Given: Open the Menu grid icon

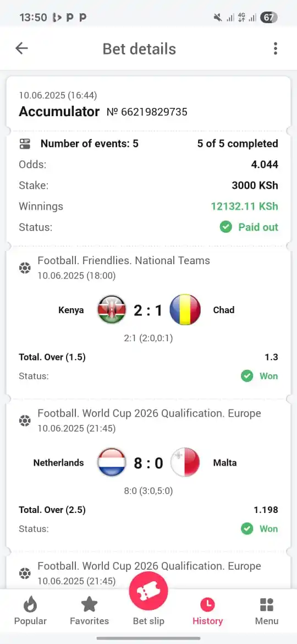Looking at the screenshot, I should pos(267,611).
